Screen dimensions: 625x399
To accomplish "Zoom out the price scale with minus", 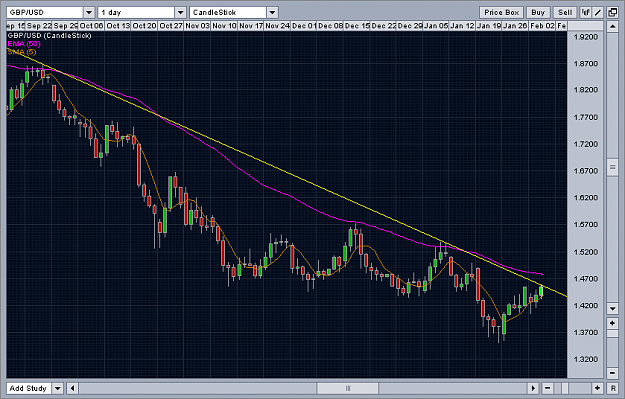I will [x=612, y=373].
